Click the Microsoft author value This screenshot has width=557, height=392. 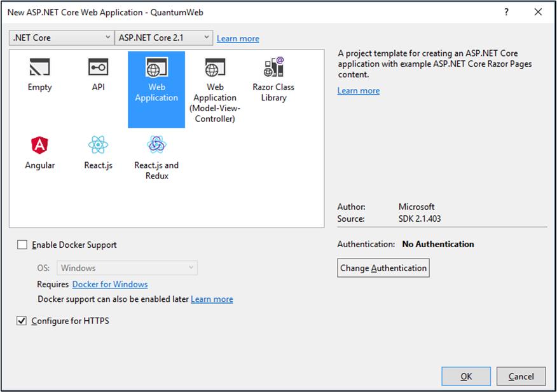(416, 206)
